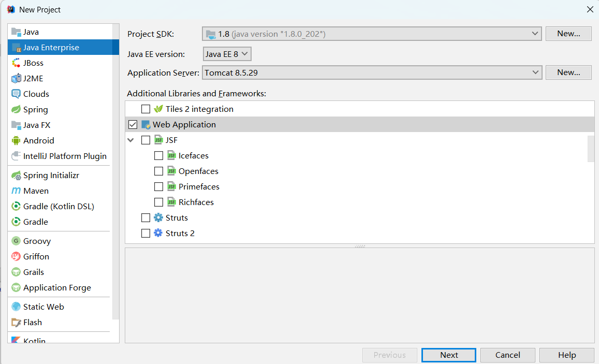Click the Flash icon
Viewport: 599px width, 364px height.
click(16, 323)
